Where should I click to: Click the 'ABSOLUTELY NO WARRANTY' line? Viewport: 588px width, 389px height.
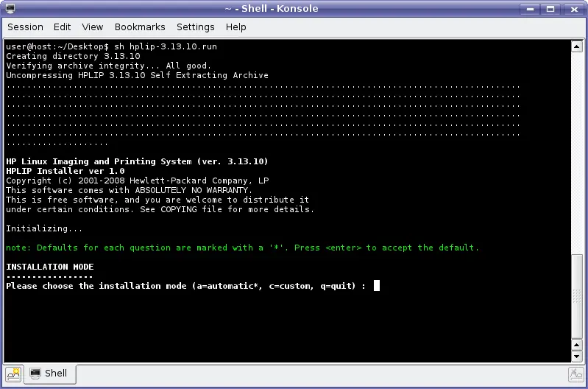(x=130, y=190)
